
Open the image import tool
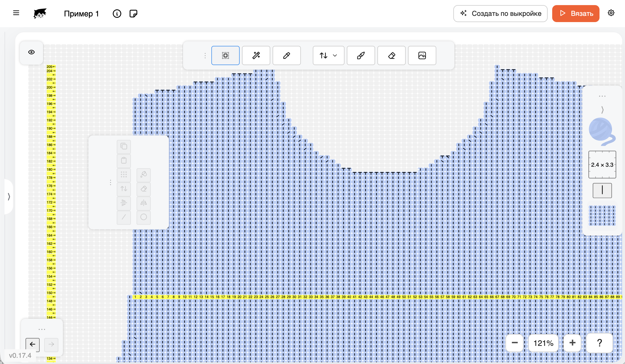[x=422, y=55]
